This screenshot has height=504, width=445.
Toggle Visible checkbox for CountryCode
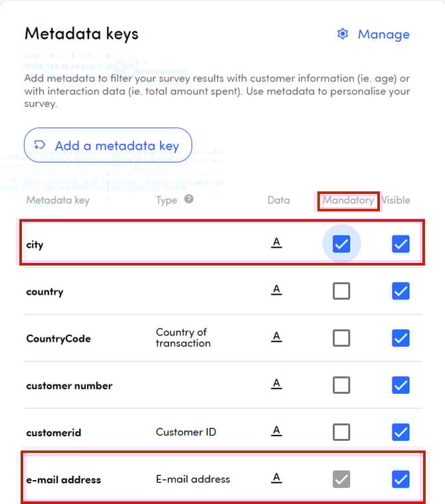coord(400,338)
